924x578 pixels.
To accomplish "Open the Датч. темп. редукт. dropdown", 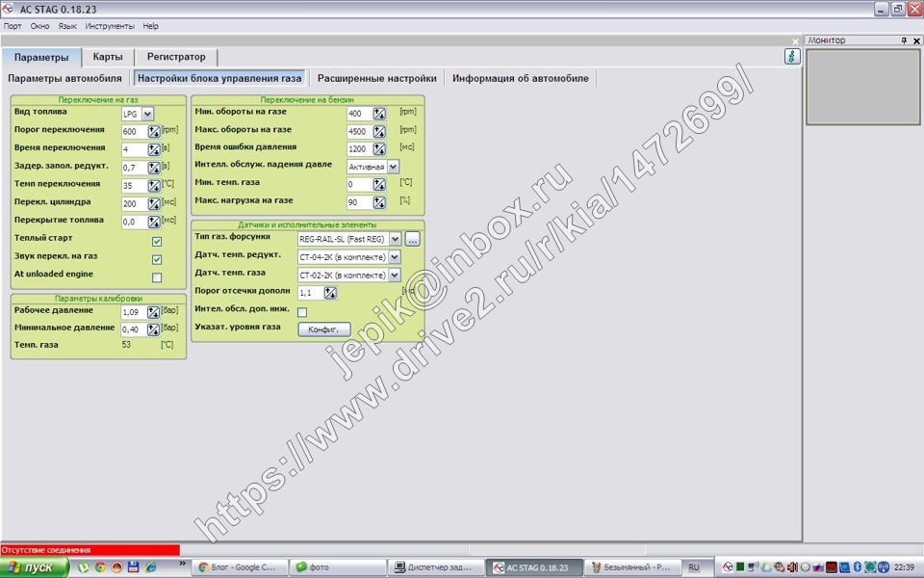I will tap(395, 257).
